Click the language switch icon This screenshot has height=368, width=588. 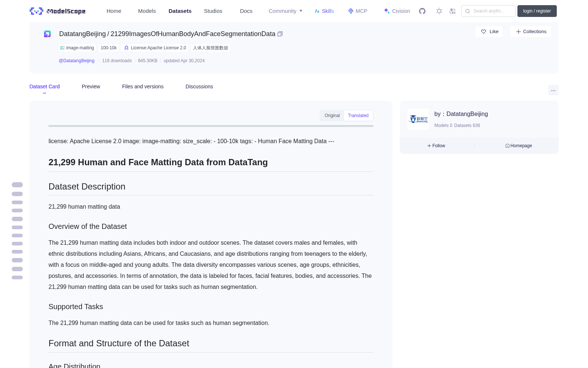[453, 11]
